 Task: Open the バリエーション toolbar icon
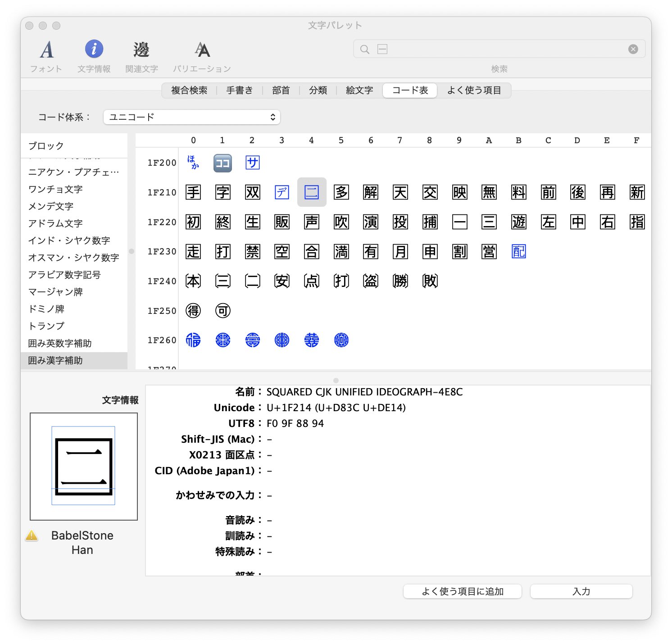[202, 50]
